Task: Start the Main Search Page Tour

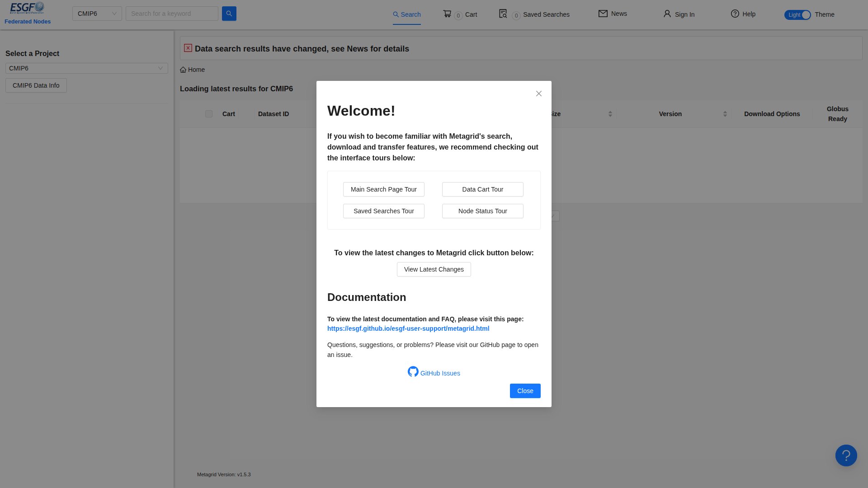Action: tap(384, 189)
